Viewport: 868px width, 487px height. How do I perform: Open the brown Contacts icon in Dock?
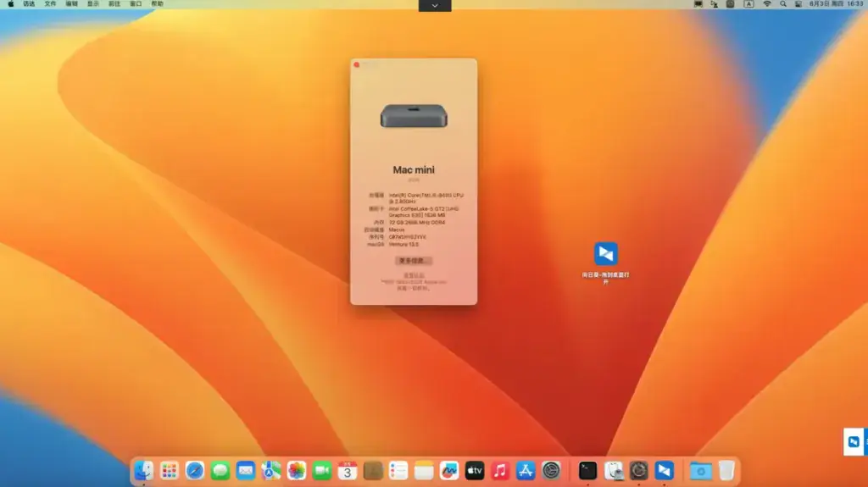coord(373,470)
